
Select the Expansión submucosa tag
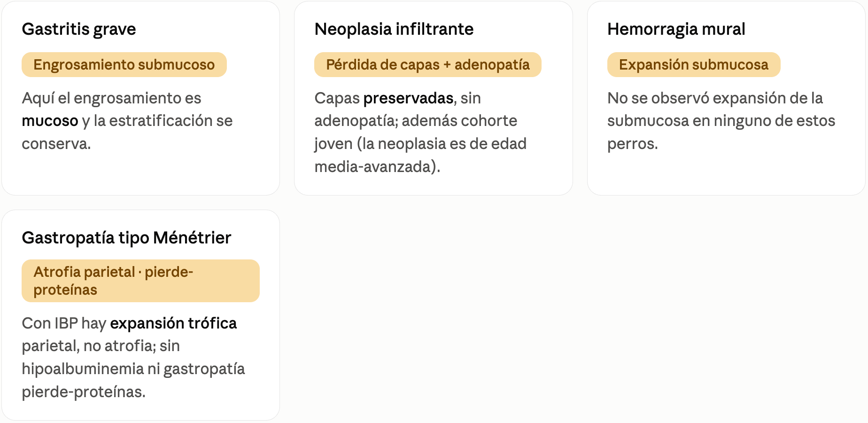point(694,64)
